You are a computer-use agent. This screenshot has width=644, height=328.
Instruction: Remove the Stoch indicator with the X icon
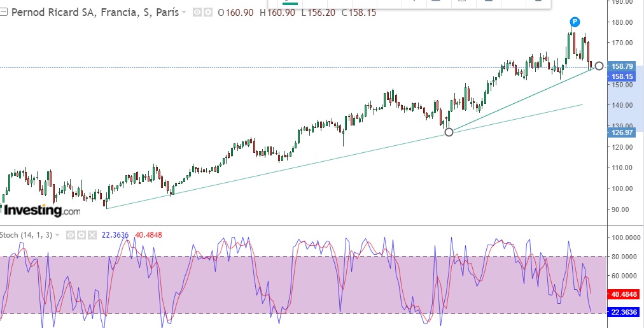point(92,235)
